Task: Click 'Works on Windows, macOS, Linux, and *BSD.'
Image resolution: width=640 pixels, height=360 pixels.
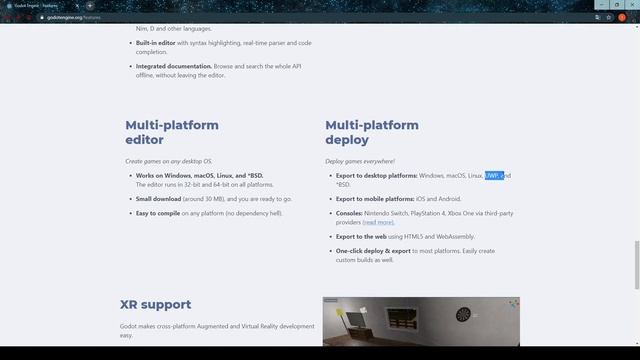Action: 200,176
